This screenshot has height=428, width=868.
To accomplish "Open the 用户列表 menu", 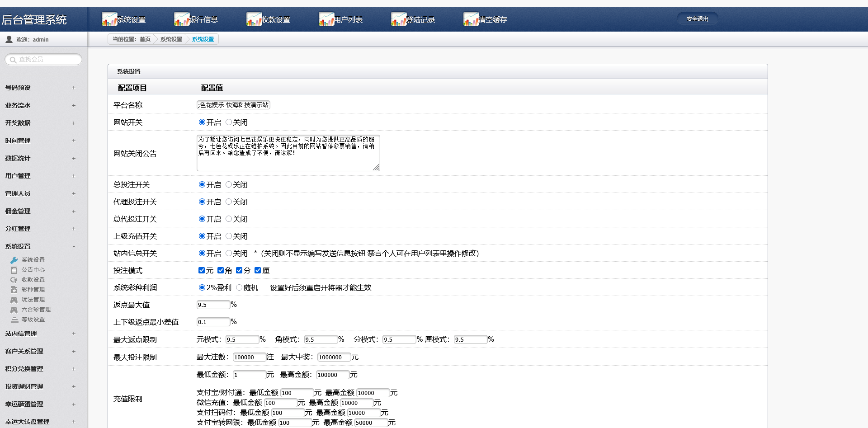I will tap(348, 19).
